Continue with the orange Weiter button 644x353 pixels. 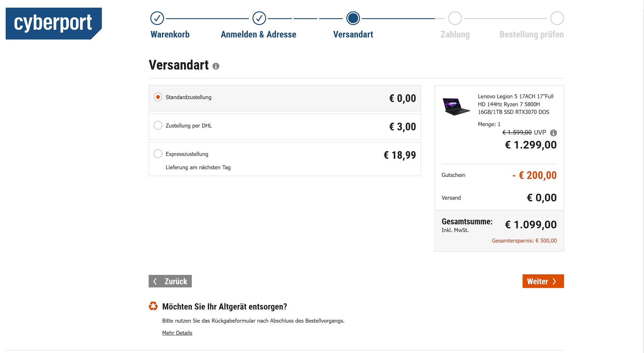point(543,281)
